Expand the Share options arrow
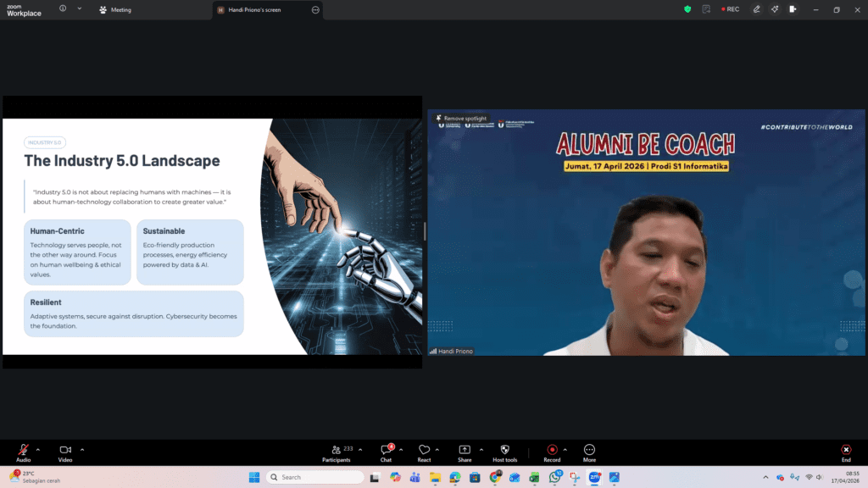 point(481,449)
